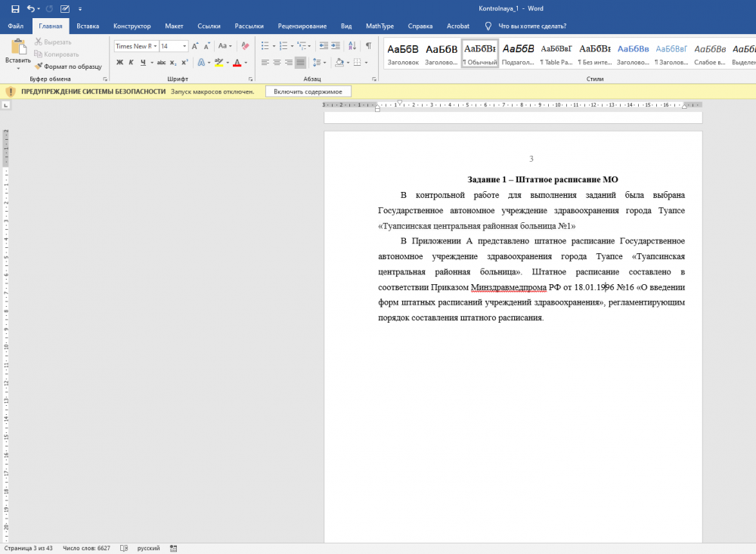
Task: Paste using the Вставить button
Action: pos(17,53)
